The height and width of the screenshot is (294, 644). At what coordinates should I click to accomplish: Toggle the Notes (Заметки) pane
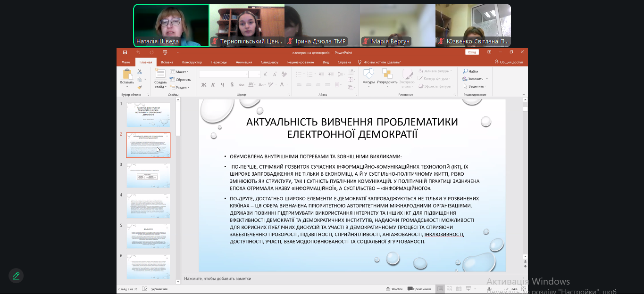pyautogui.click(x=394, y=289)
